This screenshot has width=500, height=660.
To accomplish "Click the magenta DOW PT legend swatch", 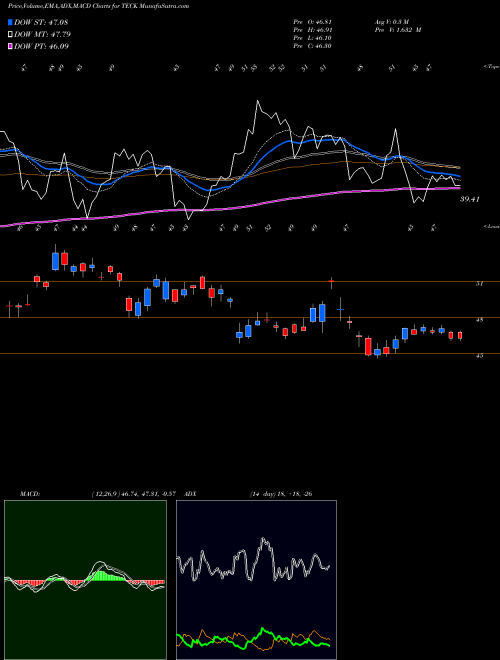I will tap(10, 46).
